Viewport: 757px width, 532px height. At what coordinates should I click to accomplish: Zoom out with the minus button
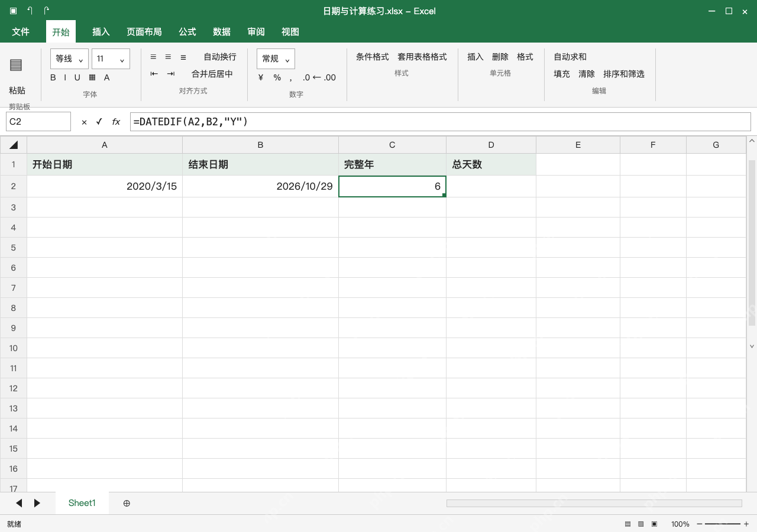pyautogui.click(x=700, y=524)
